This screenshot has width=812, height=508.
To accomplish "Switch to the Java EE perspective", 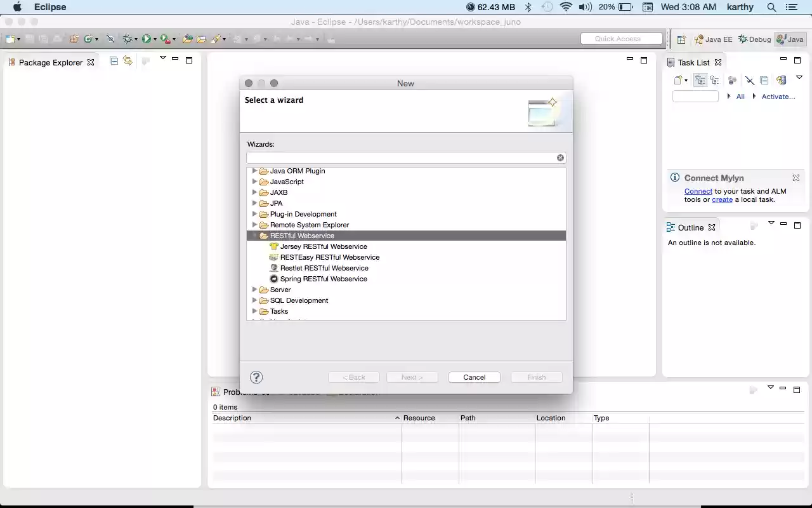I will tap(713, 39).
